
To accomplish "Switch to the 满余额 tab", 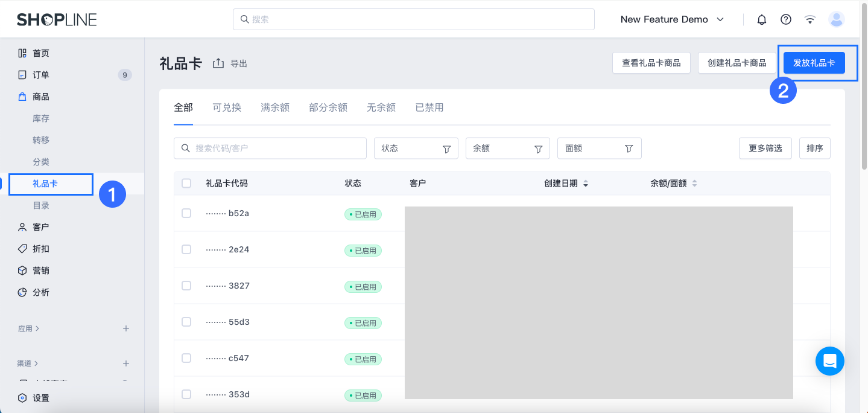I will (x=275, y=107).
